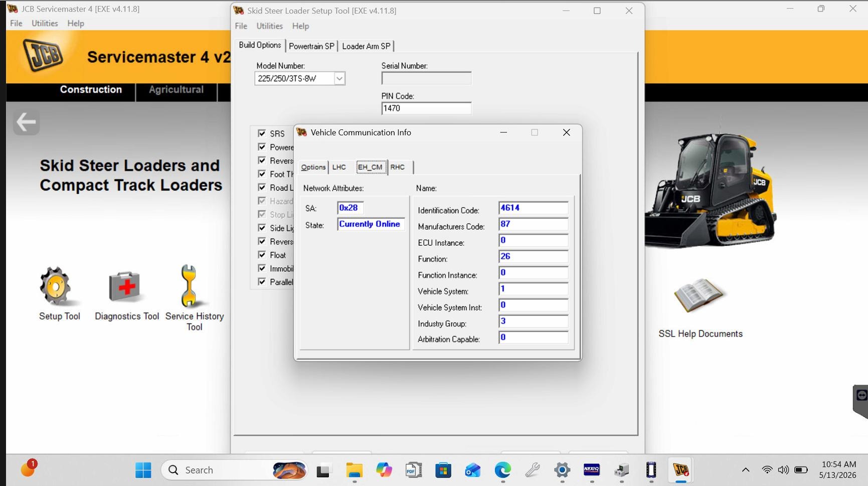The height and width of the screenshot is (486, 868).
Task: Open Task View on the taskbar
Action: 323,470
